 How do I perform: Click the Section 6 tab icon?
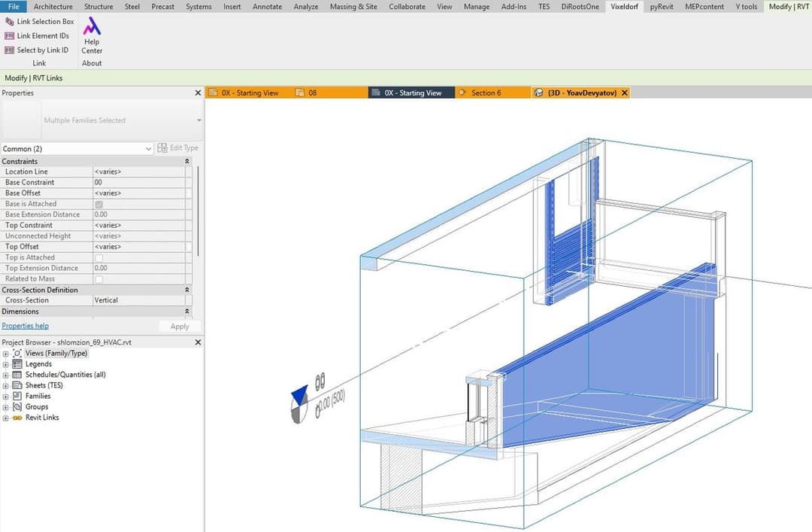coord(462,93)
